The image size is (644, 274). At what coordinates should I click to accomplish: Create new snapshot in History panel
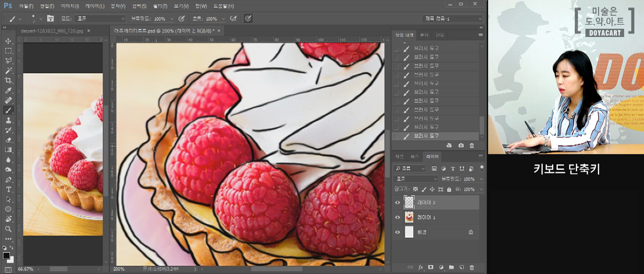click(461, 146)
